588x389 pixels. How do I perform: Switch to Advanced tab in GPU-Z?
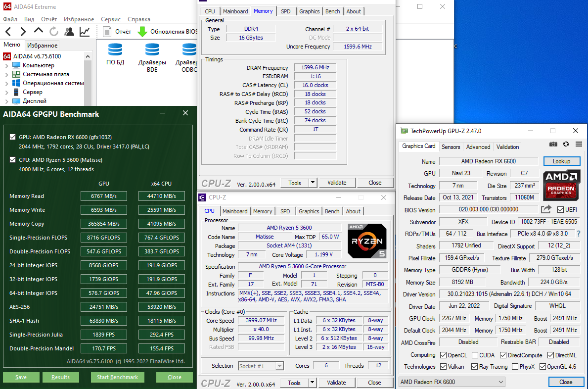[x=478, y=146]
